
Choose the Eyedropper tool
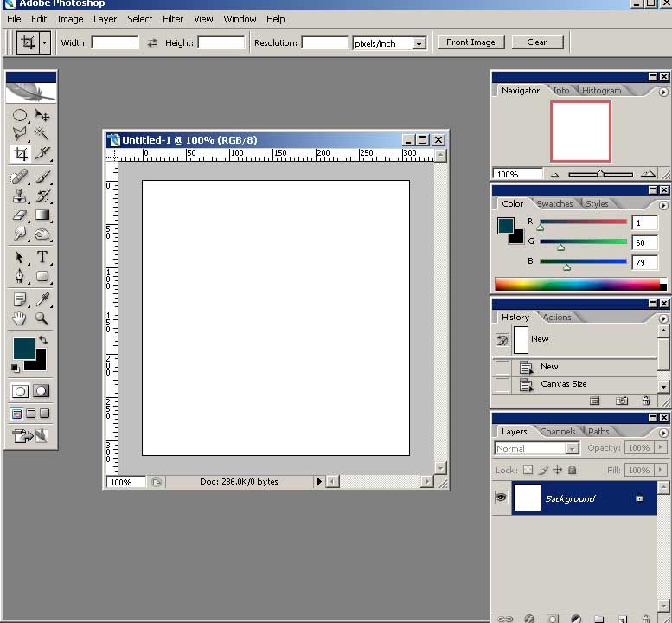42,299
